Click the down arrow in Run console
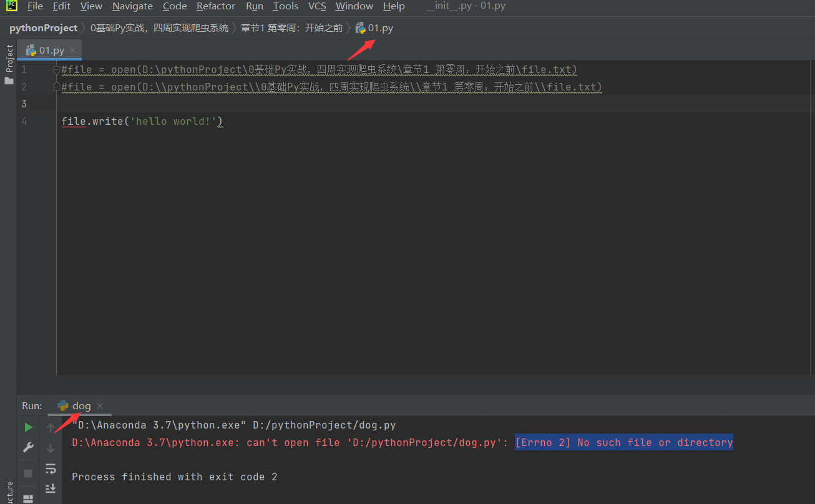This screenshot has height=504, width=815. [51, 448]
